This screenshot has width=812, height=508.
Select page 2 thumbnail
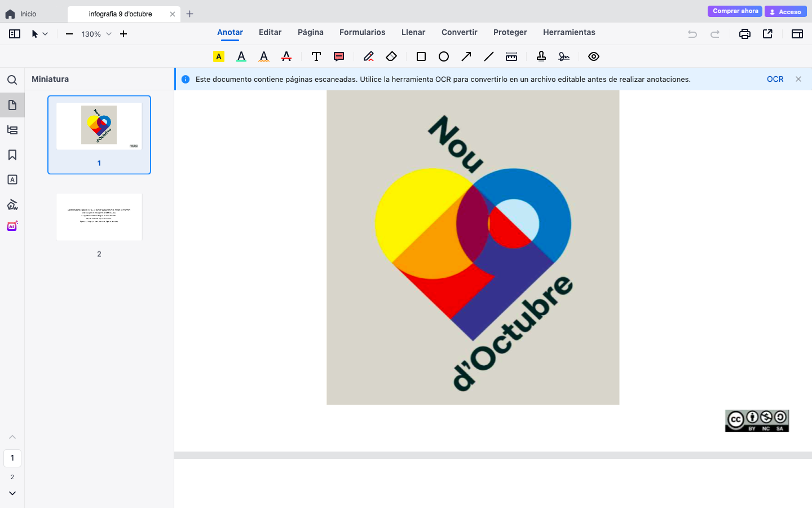pyautogui.click(x=99, y=217)
